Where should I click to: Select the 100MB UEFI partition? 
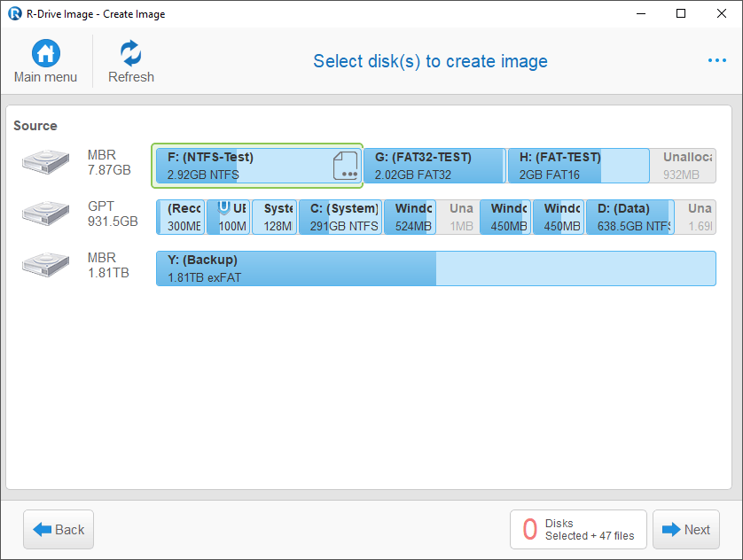click(x=229, y=217)
